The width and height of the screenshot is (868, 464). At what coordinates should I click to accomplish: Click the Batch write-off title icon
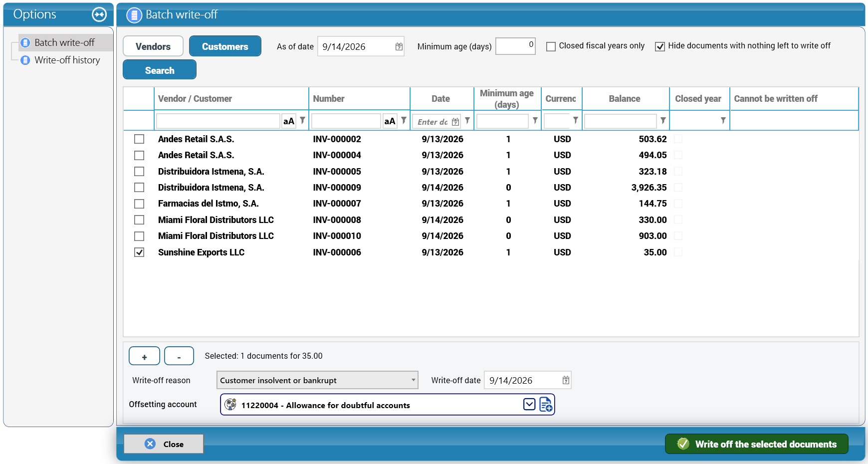click(134, 15)
